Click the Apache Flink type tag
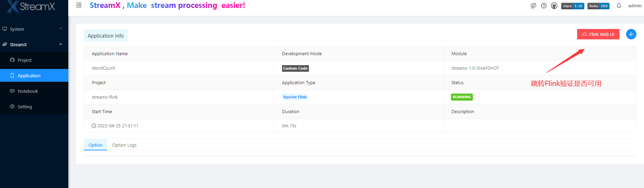644x188 pixels. click(x=295, y=97)
